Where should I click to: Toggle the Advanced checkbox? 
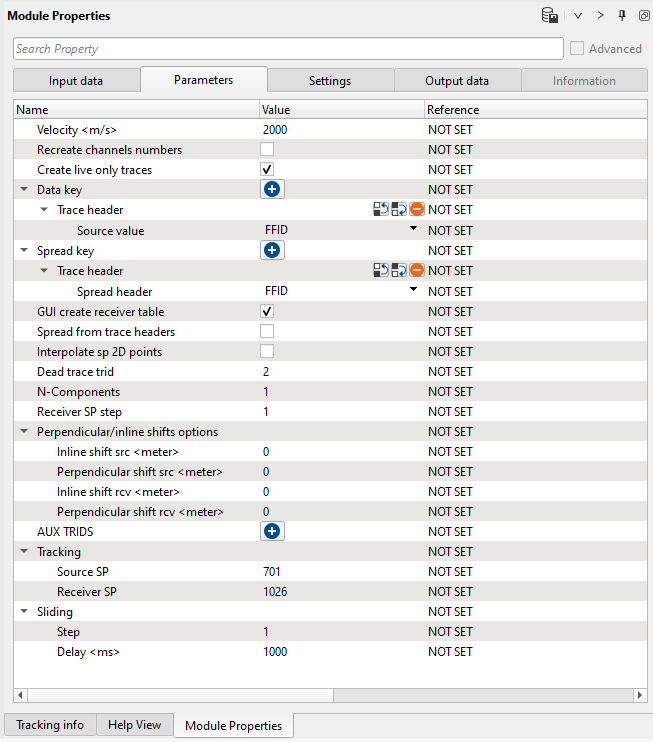(x=577, y=48)
